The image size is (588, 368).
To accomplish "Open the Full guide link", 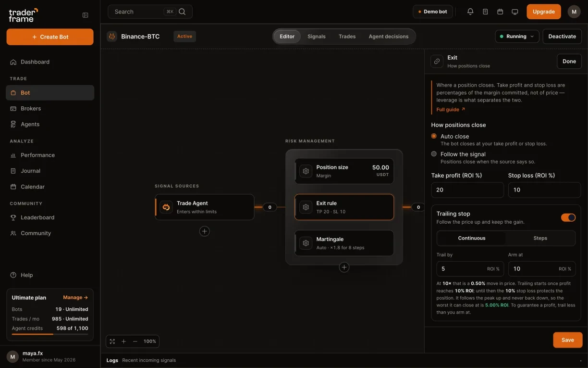I will pos(451,110).
